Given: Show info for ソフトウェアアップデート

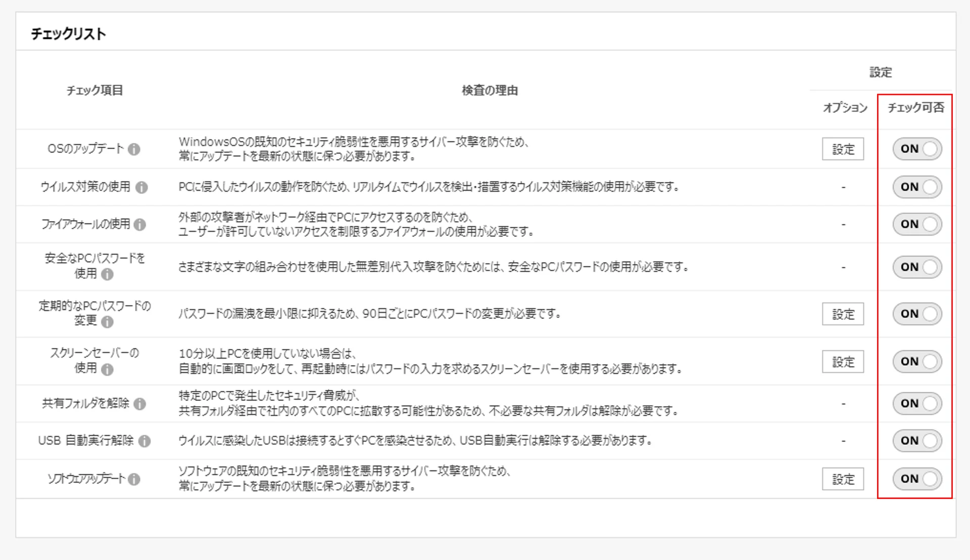Looking at the screenshot, I should coord(134,479).
